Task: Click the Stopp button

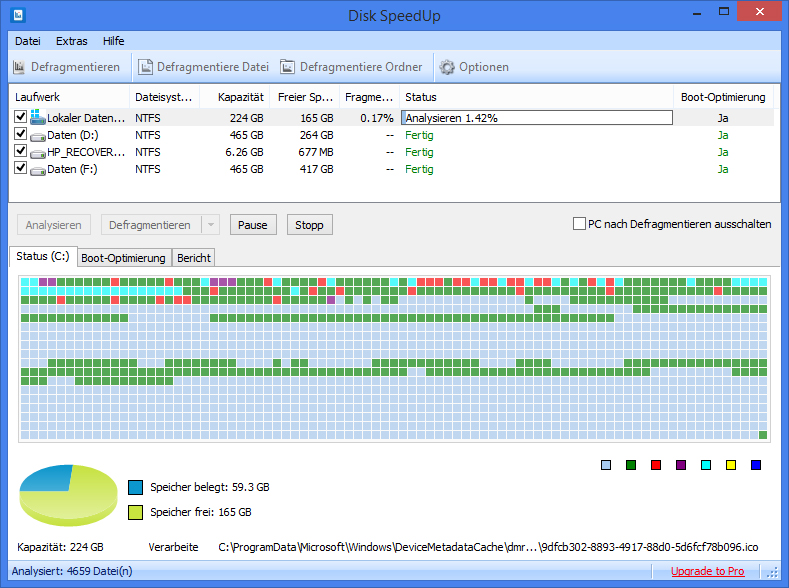Action: 309,225
